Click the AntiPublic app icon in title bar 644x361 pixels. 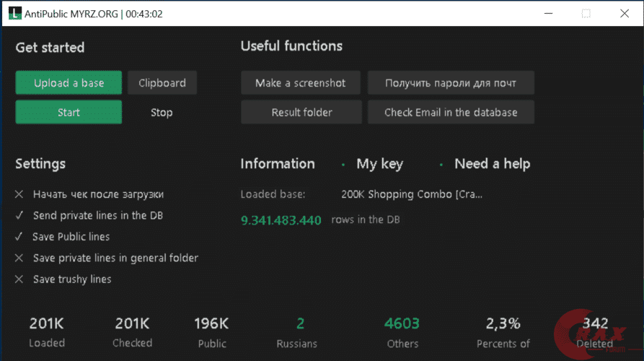pos(15,13)
